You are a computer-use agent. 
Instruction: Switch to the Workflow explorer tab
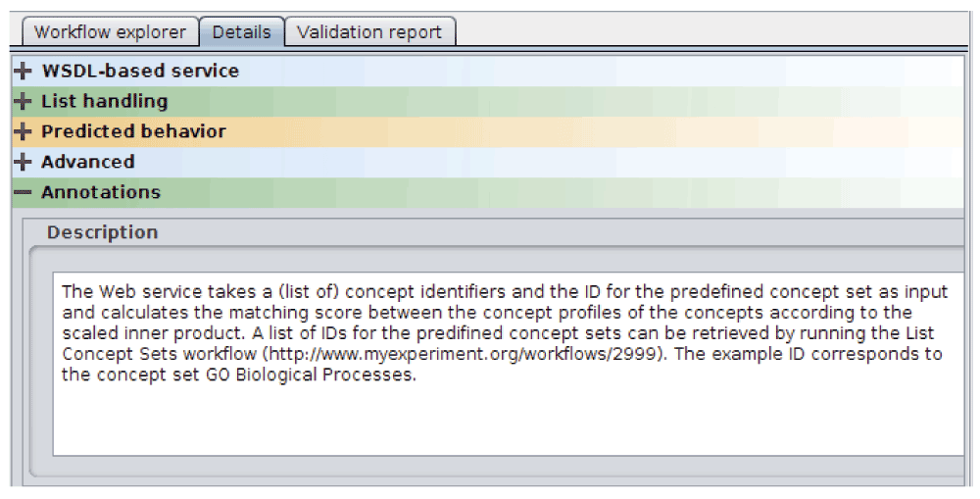110,32
